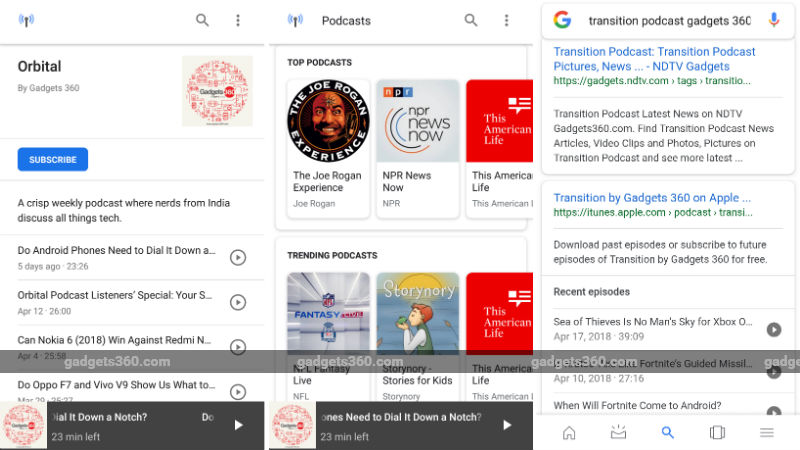This screenshot has height=450, width=800.
Task: Open 'Orbital Podcast Listeners' Special' episode title
Action: [115, 295]
